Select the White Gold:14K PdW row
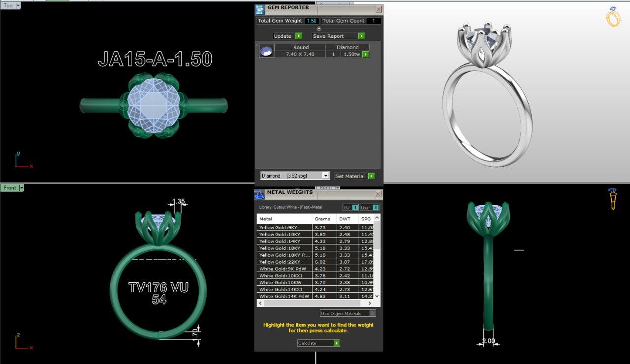Screen dimensions: 630x364 (315, 297)
